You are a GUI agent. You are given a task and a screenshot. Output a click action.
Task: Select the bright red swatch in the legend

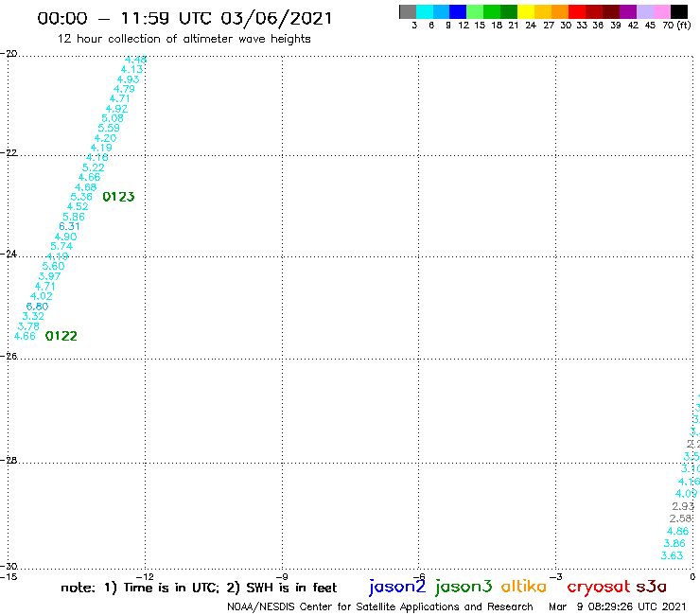577,11
